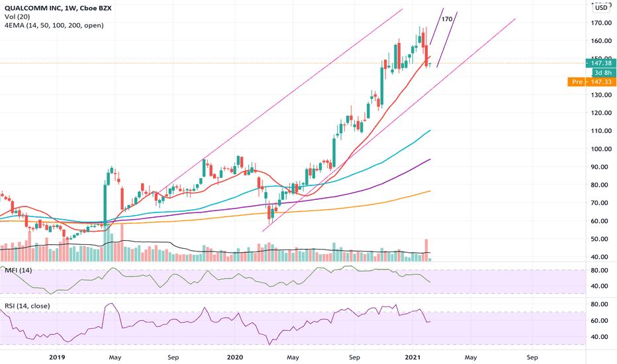This screenshot has height=364, width=617.
Task: Select the 4EMA (14, 50, 100, 200, open) legend
Action: tap(54, 25)
